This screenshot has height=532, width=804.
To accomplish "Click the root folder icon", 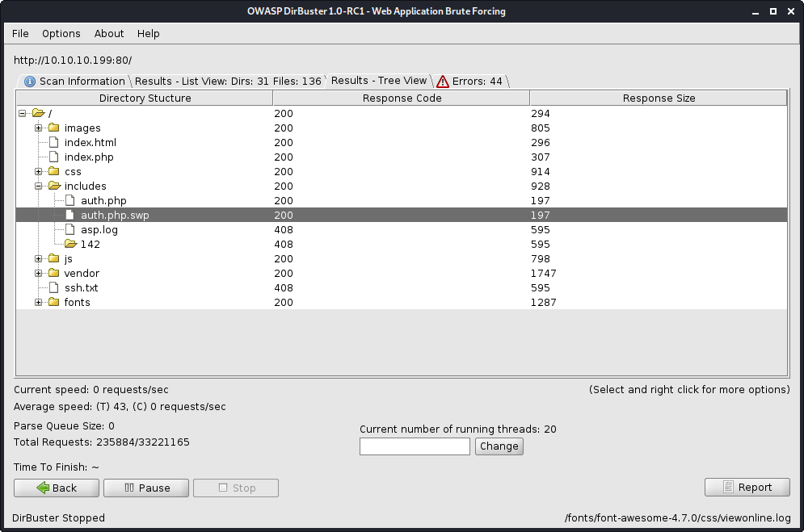I will tap(38, 113).
